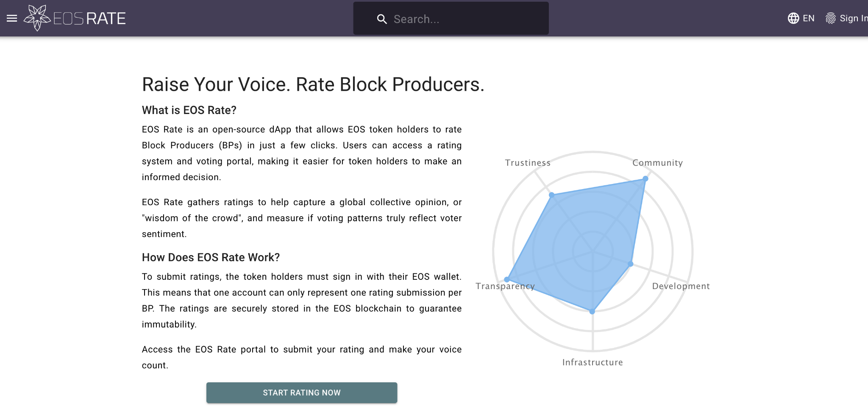Open the hamburger navigation menu
The width and height of the screenshot is (868, 412).
(12, 18)
